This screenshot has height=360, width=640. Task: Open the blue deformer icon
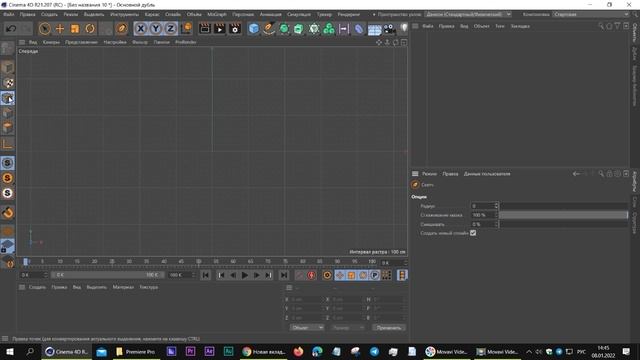[359, 29]
